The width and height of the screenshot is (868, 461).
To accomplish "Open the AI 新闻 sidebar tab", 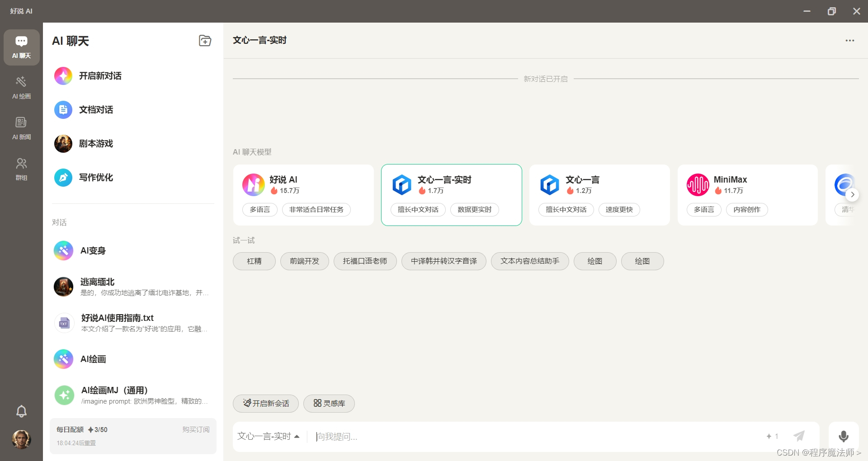I will [x=21, y=128].
